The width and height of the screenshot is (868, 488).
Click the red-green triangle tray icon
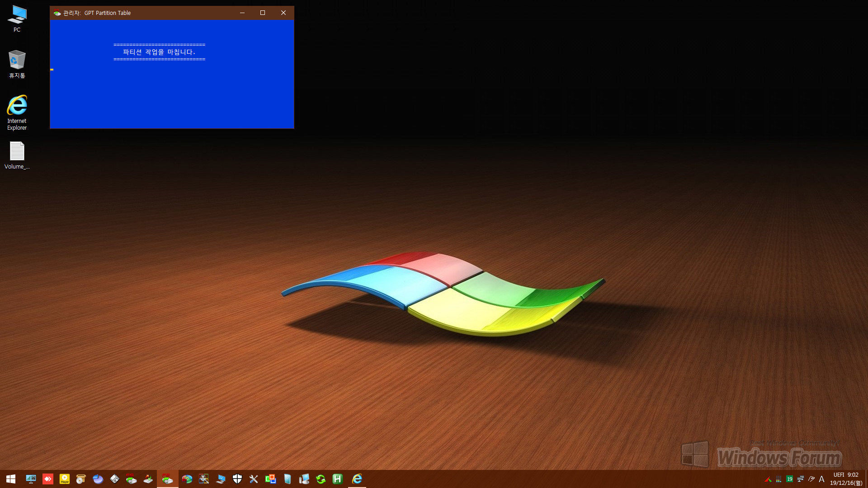(768, 479)
